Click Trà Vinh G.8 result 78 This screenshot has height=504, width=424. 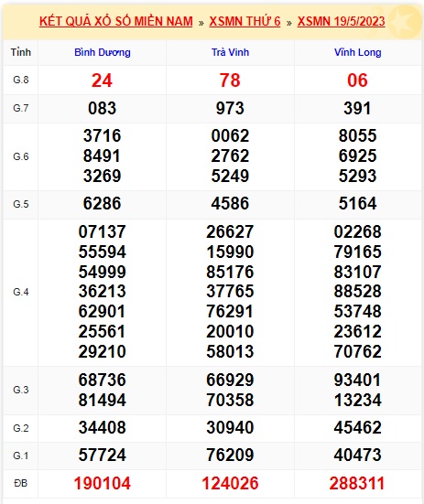230,80
